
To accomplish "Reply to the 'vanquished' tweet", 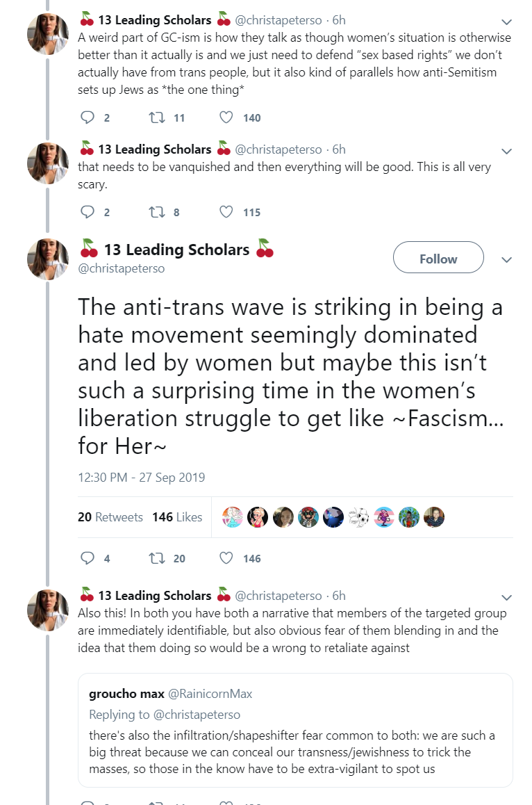I will click(88, 212).
